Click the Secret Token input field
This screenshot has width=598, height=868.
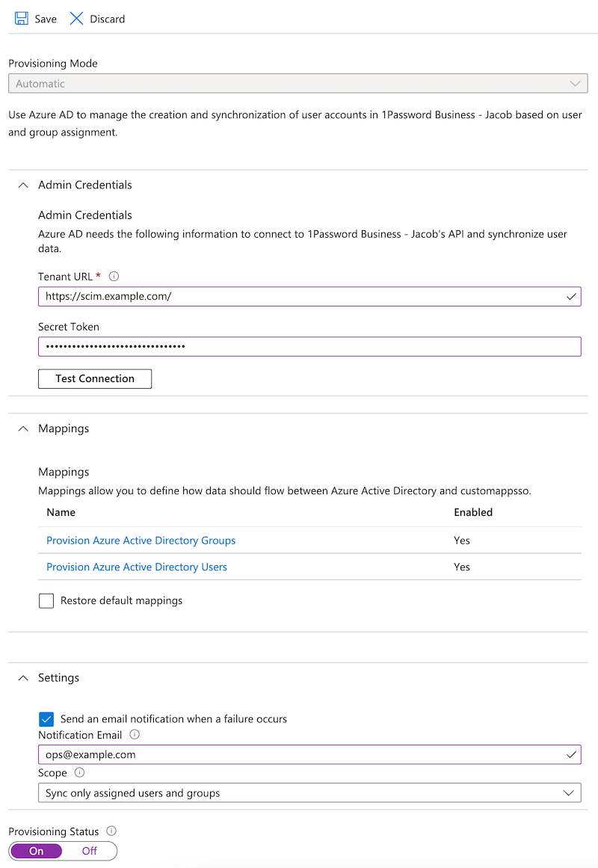(x=309, y=347)
